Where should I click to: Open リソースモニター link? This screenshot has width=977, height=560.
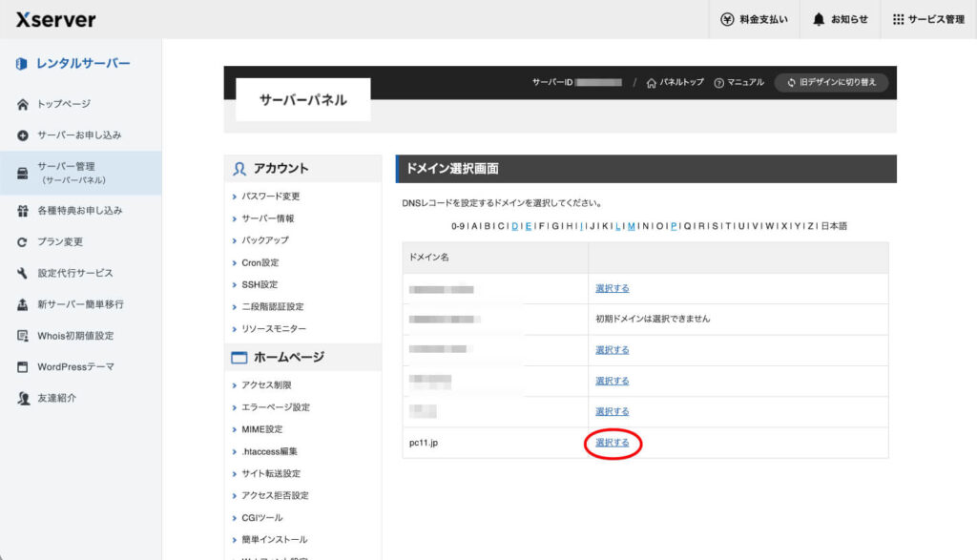[274, 329]
